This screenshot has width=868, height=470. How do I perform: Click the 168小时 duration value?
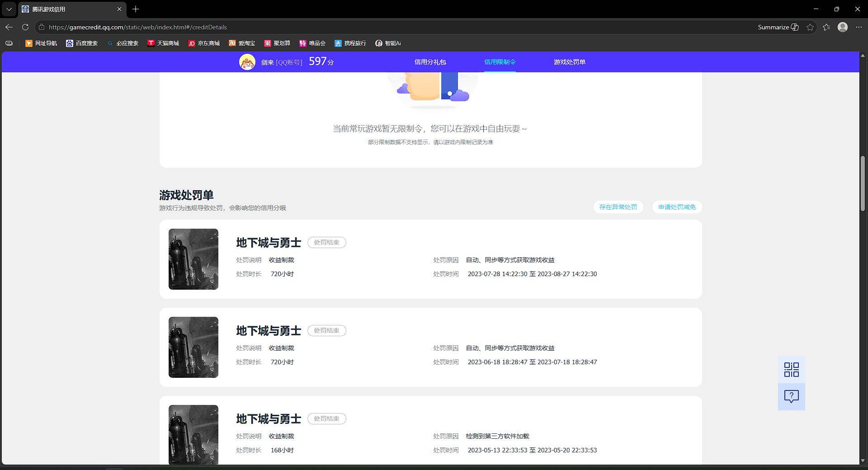(x=282, y=450)
